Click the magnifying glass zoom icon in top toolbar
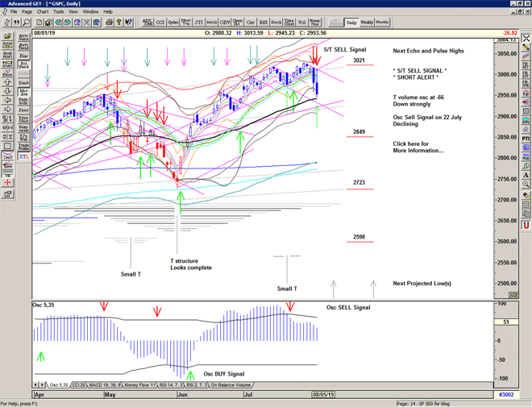 [x=26, y=23]
